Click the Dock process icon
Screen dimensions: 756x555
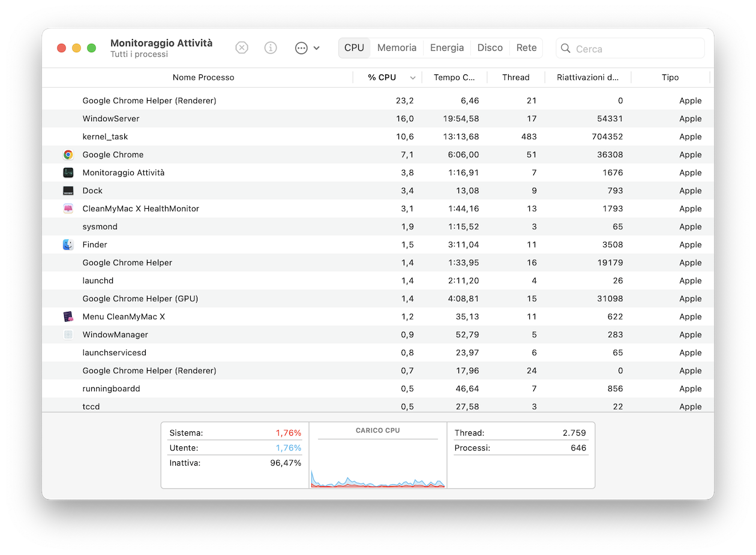[68, 191]
